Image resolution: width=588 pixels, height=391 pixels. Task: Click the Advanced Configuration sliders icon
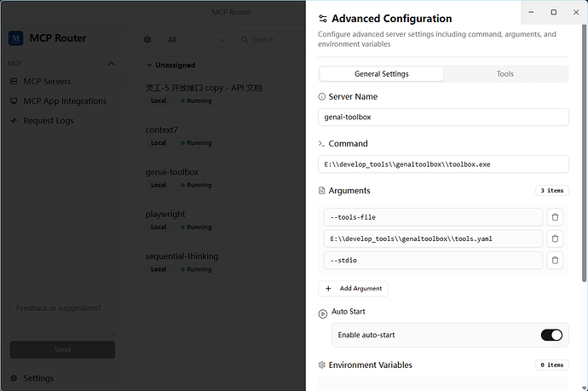coord(322,19)
